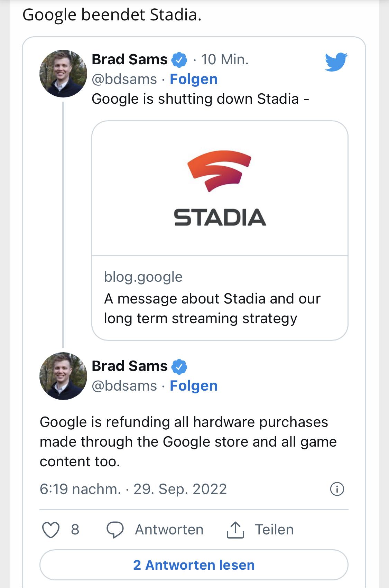Image resolution: width=389 pixels, height=588 pixels.
Task: Open blog.google article title link
Action: [x=212, y=308]
